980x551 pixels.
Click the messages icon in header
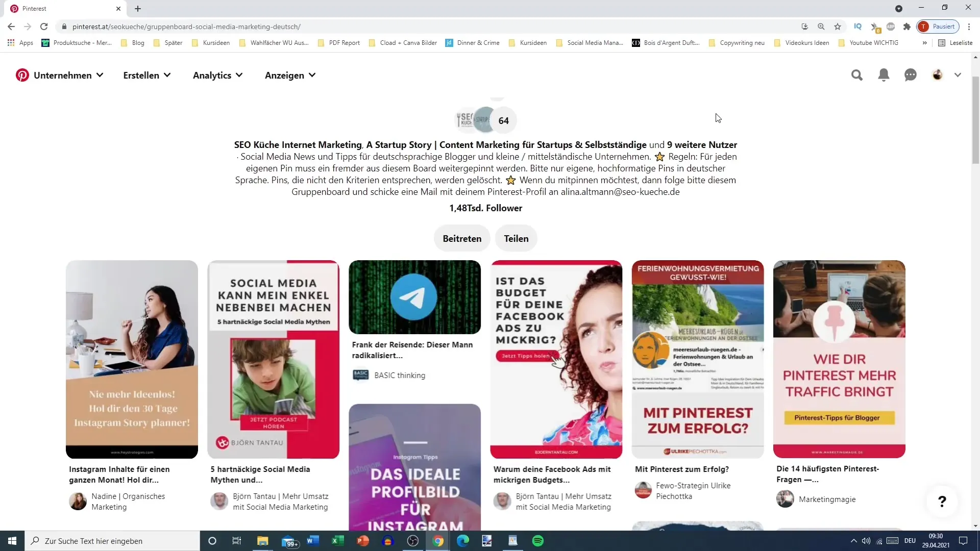[910, 74]
